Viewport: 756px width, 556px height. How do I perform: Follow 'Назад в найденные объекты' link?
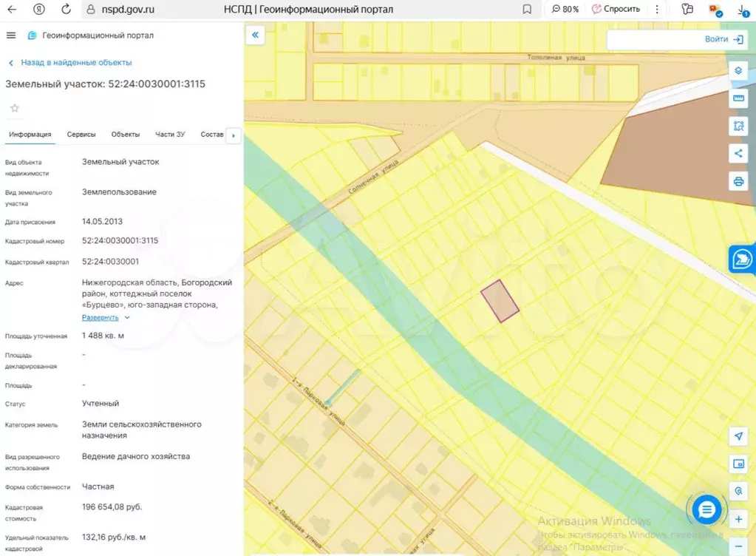coord(76,63)
